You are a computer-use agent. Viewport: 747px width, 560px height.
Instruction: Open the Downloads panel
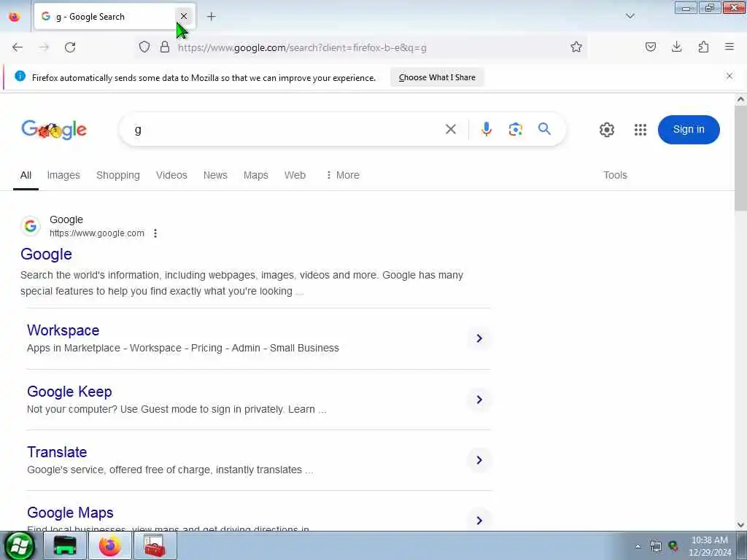676,47
